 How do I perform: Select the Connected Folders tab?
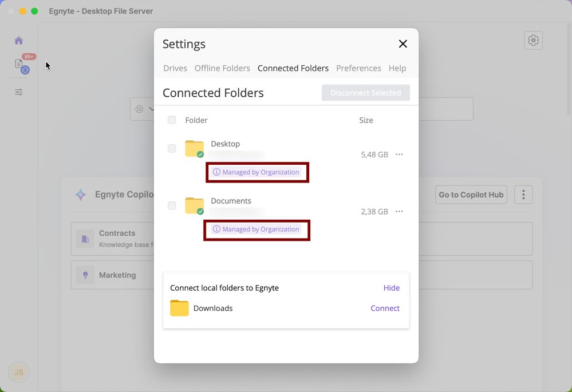[x=293, y=68]
